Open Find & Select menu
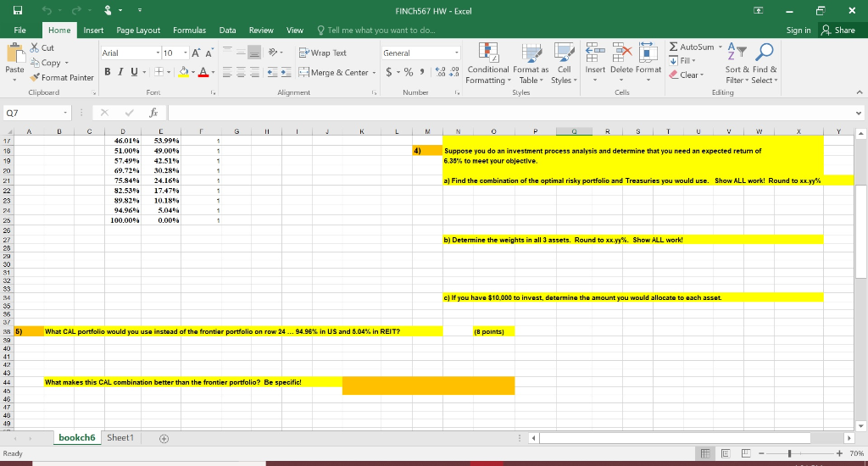868x466 pixels. pos(765,64)
